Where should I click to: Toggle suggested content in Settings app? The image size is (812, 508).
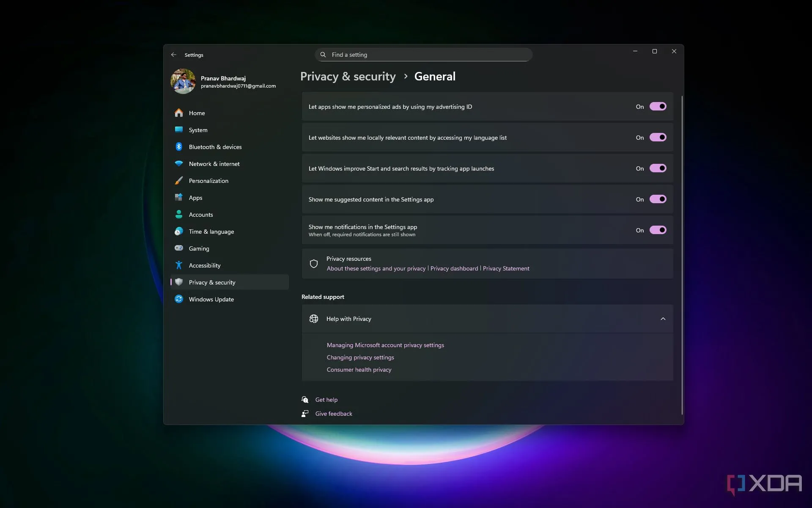(x=658, y=199)
